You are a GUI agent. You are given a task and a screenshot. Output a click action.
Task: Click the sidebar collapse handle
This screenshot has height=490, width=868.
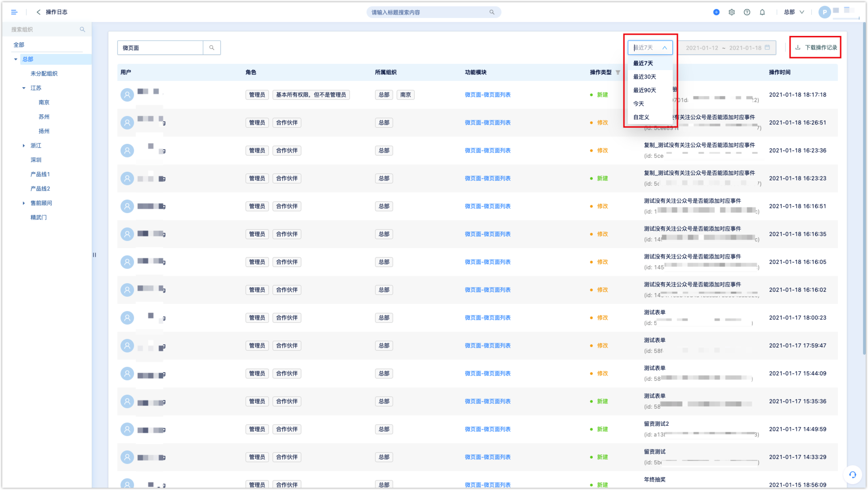(94, 255)
